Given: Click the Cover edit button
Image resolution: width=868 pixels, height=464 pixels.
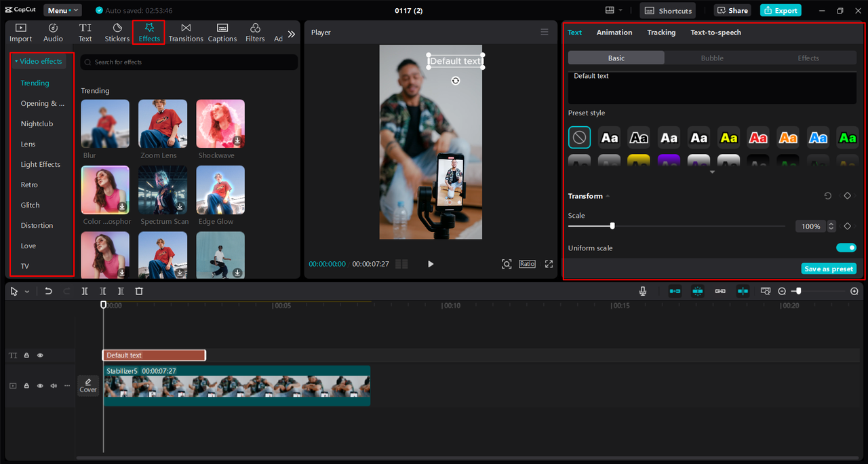Looking at the screenshot, I should 88,385.
